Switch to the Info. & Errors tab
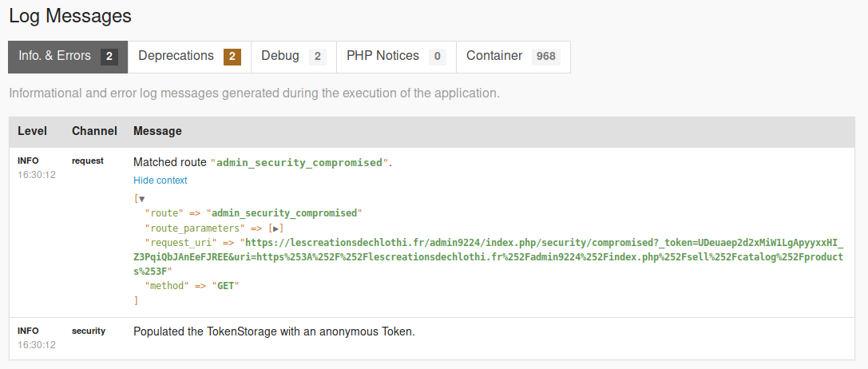This screenshot has height=369, width=868. pyautogui.click(x=68, y=57)
